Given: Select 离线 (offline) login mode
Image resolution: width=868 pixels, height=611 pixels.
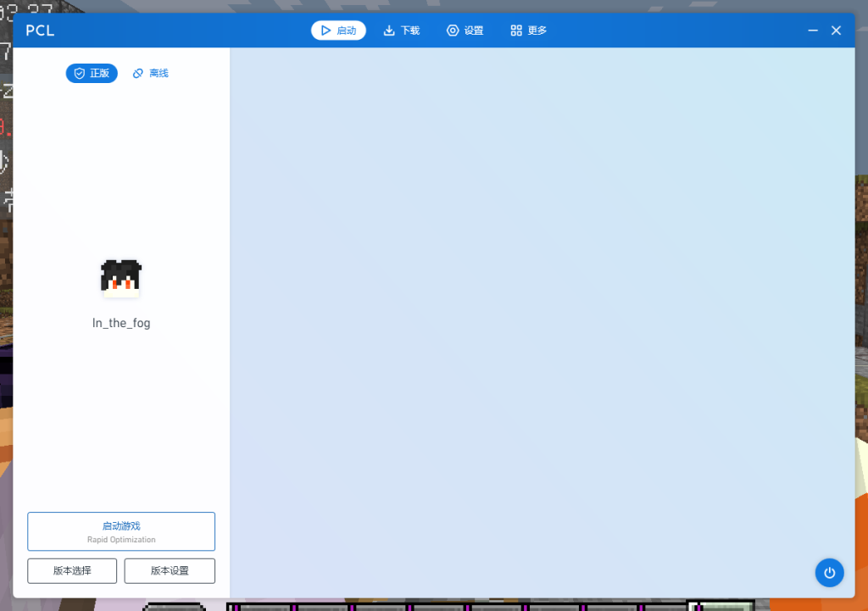Looking at the screenshot, I should 151,73.
